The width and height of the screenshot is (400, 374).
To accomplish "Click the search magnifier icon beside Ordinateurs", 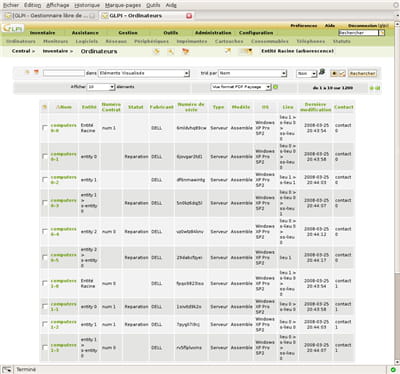I will click(x=171, y=51).
